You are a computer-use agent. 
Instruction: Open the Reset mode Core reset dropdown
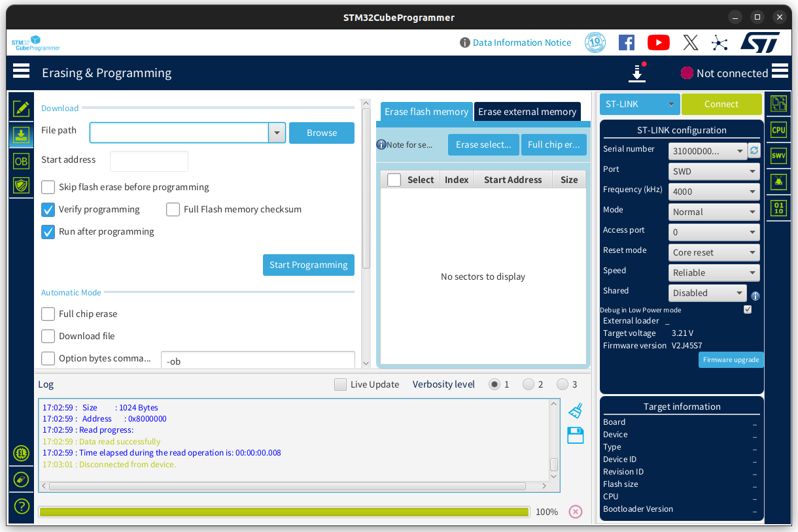pos(714,253)
